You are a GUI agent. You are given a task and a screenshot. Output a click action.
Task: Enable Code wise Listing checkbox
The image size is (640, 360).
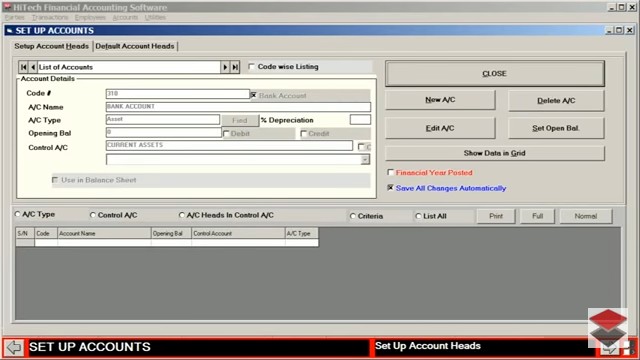pos(252,67)
